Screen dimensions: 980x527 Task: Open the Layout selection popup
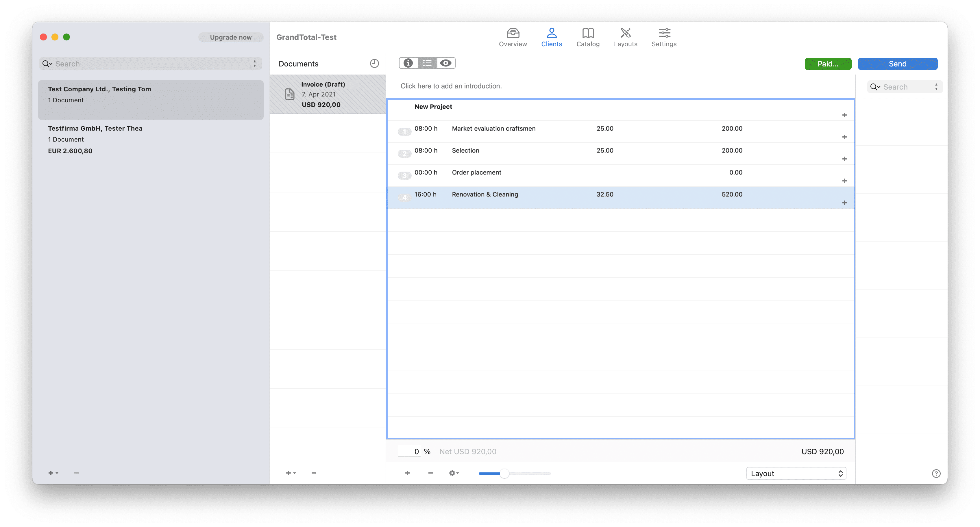point(796,473)
